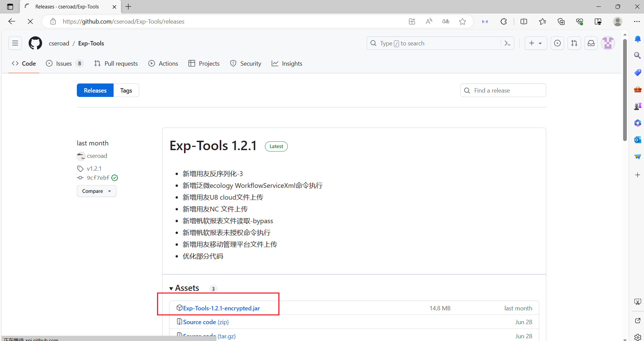
Task: Open sidebar games chess icon
Action: pos(637,106)
